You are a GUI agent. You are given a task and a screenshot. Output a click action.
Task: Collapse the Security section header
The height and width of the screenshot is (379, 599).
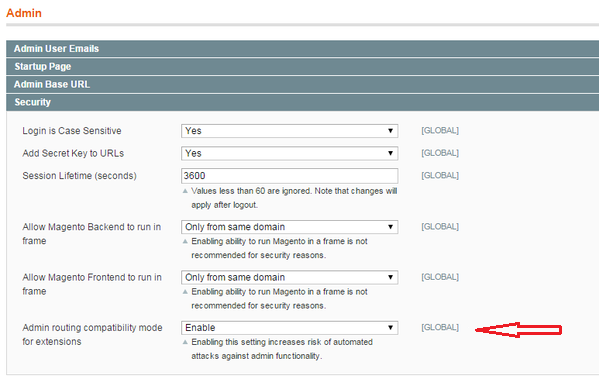point(303,102)
